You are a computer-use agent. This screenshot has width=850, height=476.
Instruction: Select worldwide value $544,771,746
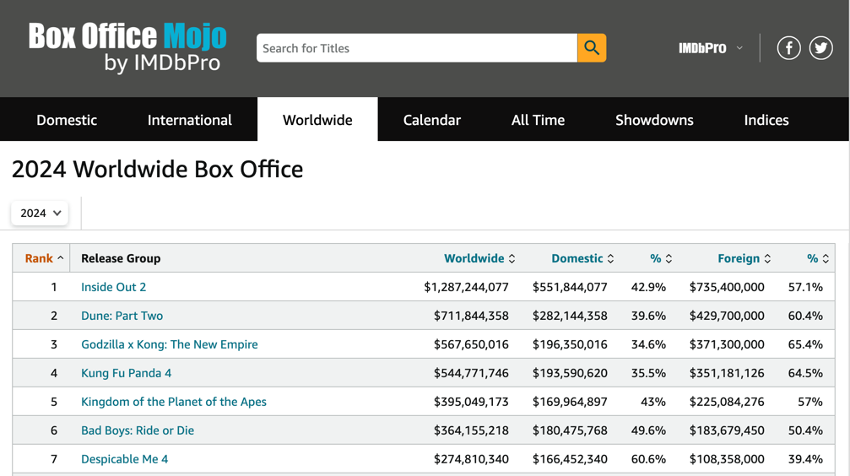click(x=471, y=373)
